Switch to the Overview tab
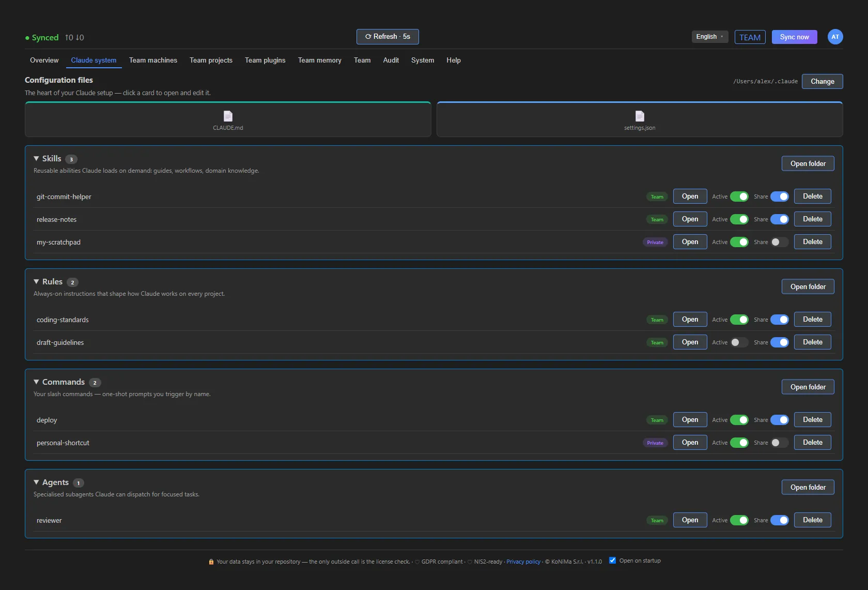Screen dimensions: 868x590 [x=44, y=60]
